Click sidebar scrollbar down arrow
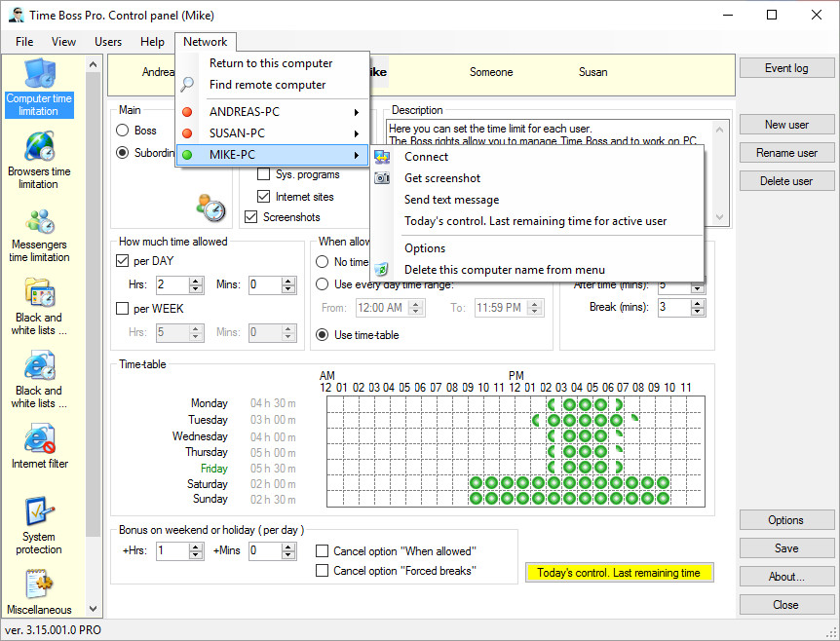The width and height of the screenshot is (840, 641). pyautogui.click(x=94, y=609)
